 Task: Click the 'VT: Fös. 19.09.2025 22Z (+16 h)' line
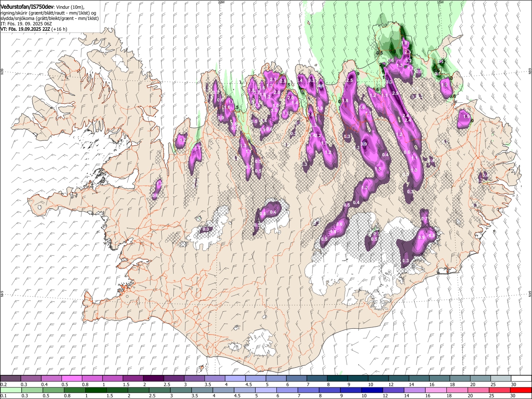pyautogui.click(x=34, y=29)
